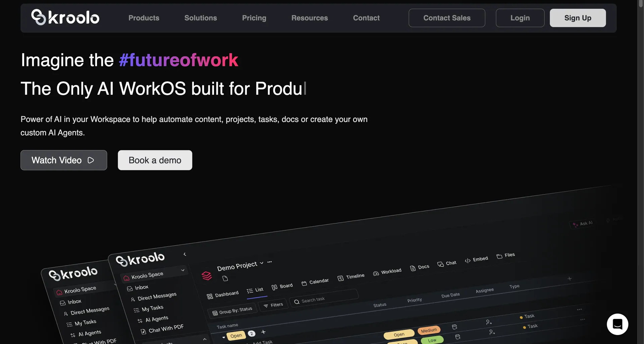Click the Low priority badge
The height and width of the screenshot is (344, 644).
(432, 340)
